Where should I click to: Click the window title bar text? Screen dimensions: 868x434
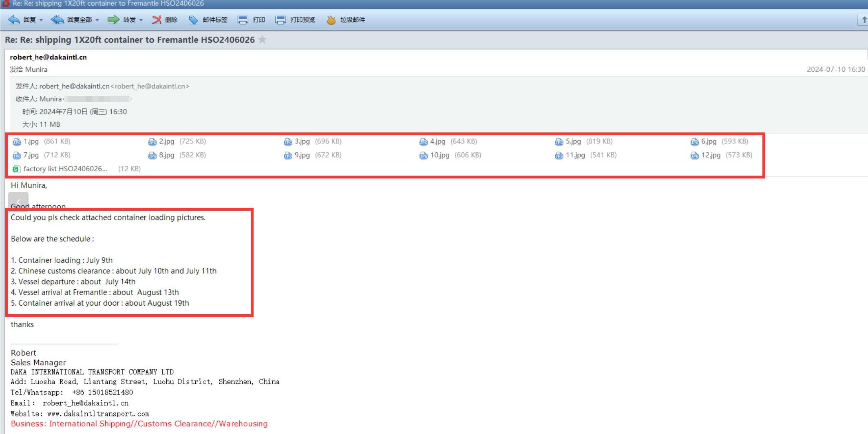[x=108, y=3]
